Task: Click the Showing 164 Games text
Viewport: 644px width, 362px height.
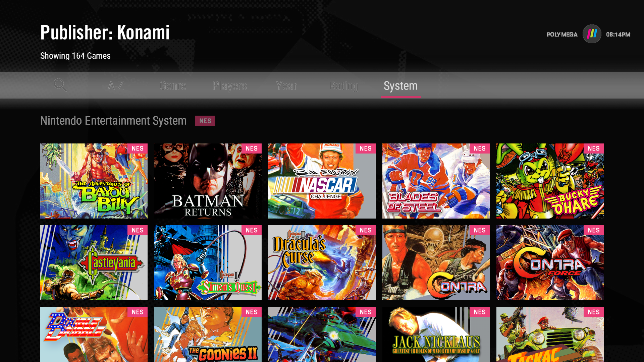Action: coord(75,56)
